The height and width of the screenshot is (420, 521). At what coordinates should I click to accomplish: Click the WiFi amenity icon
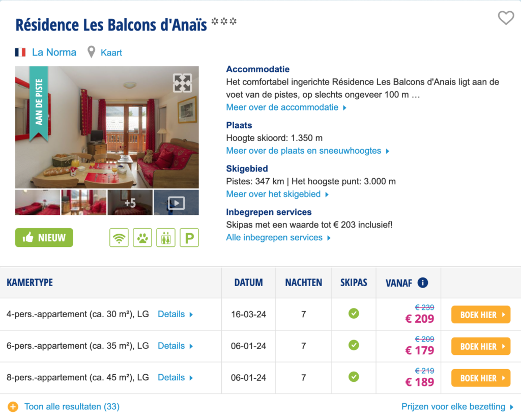(119, 238)
